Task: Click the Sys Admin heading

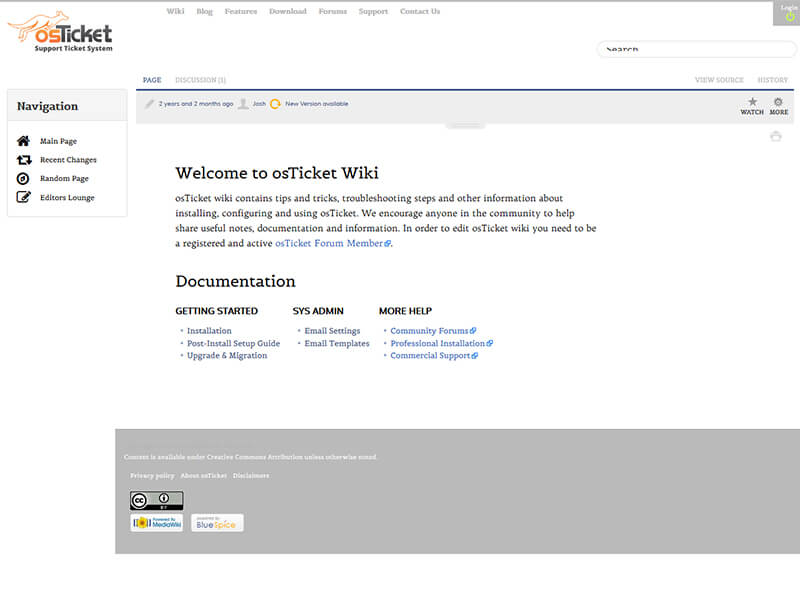Action: pos(318,311)
